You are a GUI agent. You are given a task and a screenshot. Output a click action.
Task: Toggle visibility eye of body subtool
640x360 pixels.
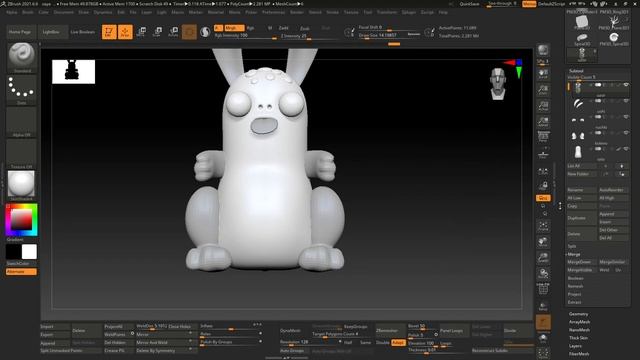tap(626, 149)
